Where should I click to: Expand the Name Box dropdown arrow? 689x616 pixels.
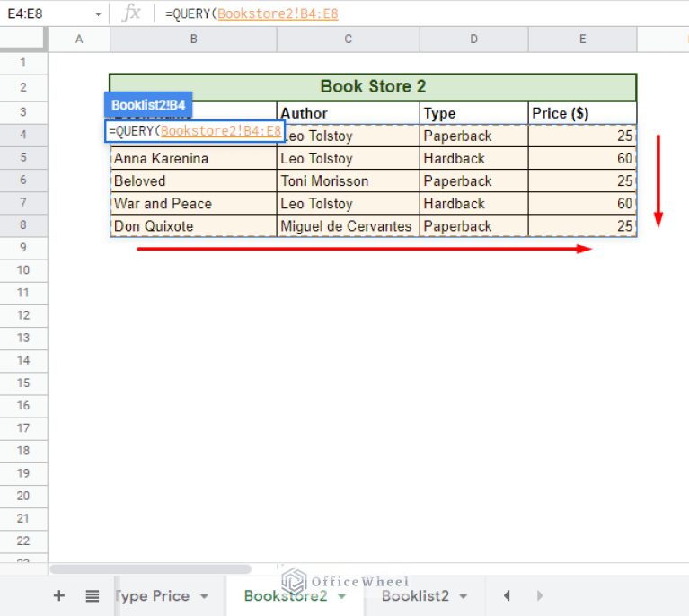[x=98, y=14]
